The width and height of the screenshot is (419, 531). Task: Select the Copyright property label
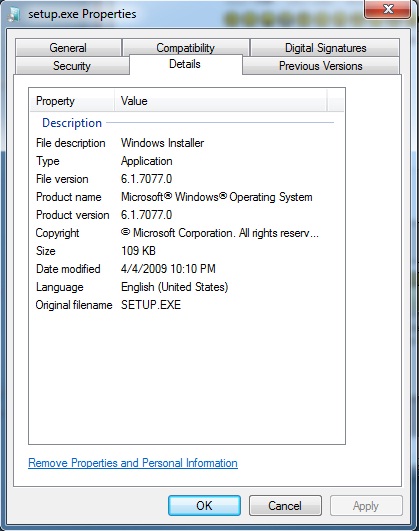[57, 233]
